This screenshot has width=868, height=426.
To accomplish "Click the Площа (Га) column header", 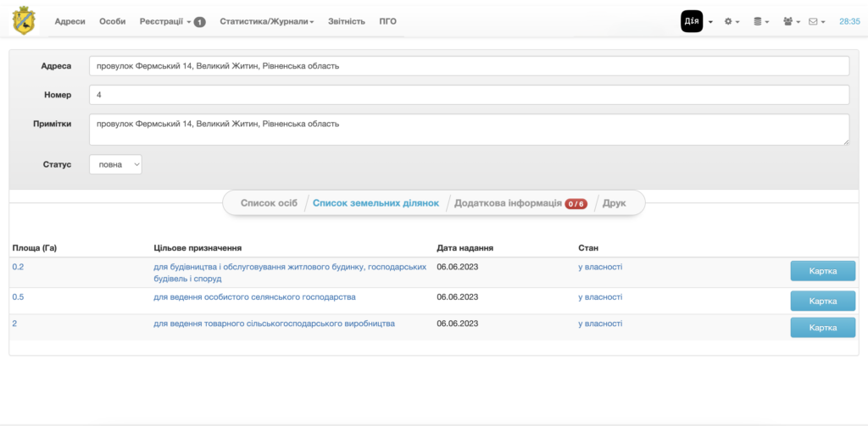I will point(34,248).
